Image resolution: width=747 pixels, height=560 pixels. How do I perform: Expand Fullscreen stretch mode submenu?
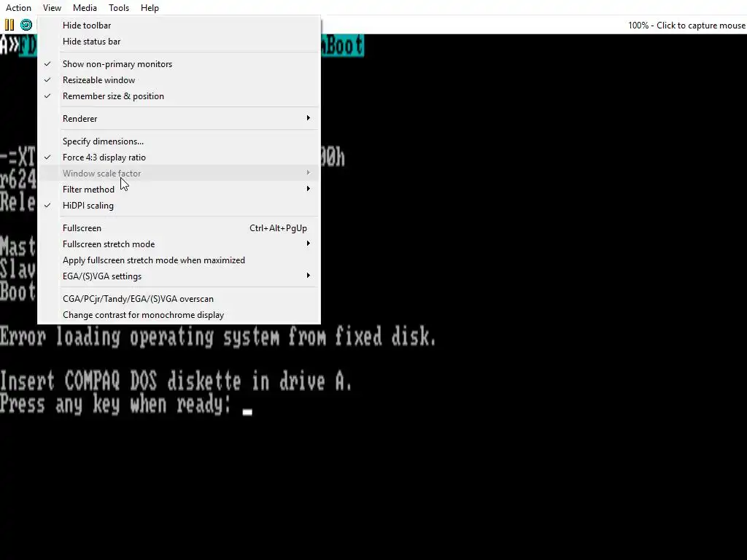pos(179,244)
